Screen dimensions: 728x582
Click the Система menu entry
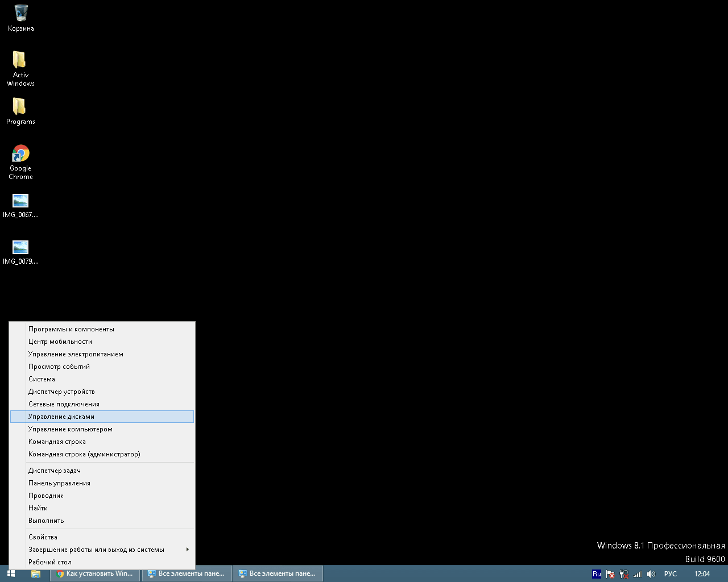point(102,379)
